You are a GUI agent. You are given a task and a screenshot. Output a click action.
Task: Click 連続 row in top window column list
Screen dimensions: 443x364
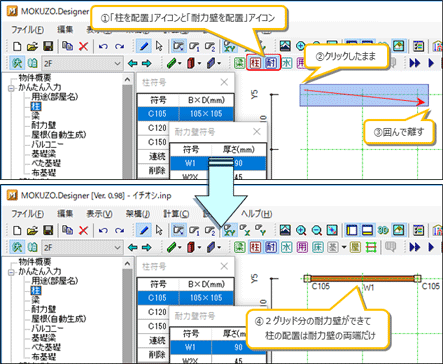click(x=153, y=156)
